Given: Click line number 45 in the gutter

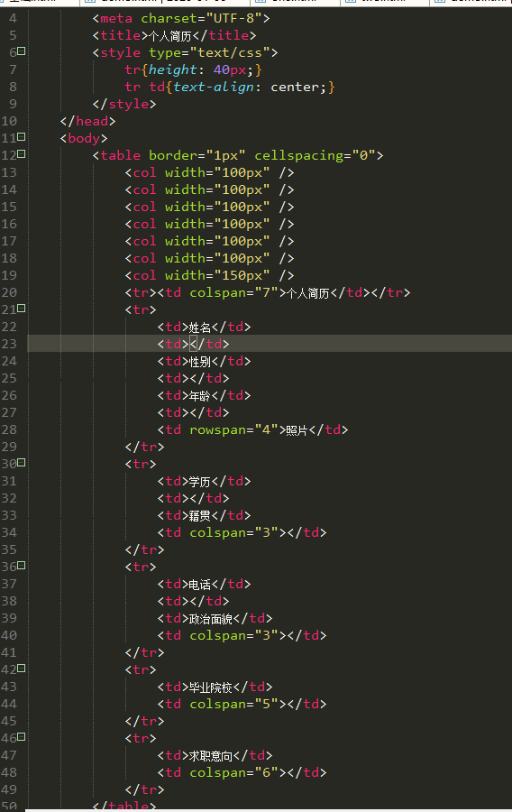Looking at the screenshot, I should 9,722.
